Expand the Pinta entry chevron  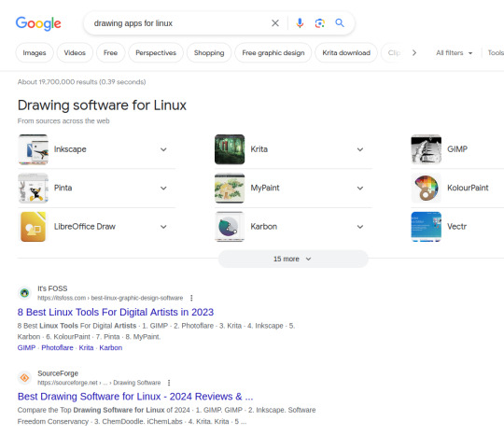click(x=163, y=188)
